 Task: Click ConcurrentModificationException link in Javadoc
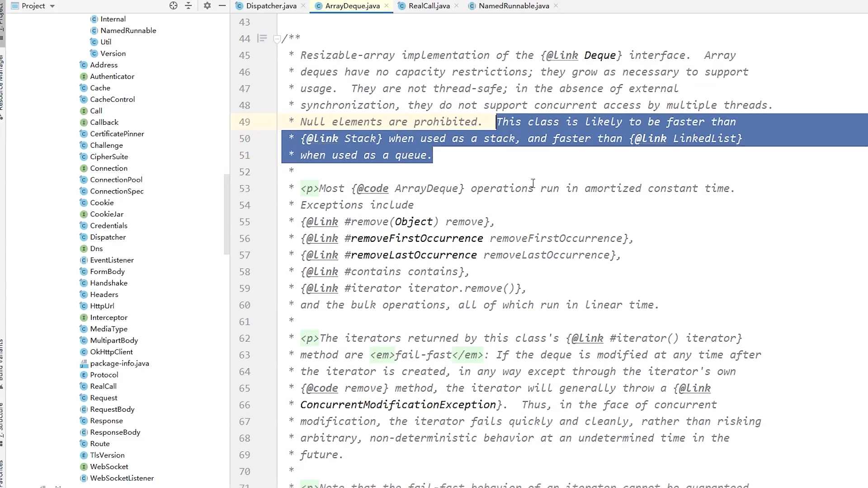click(398, 405)
